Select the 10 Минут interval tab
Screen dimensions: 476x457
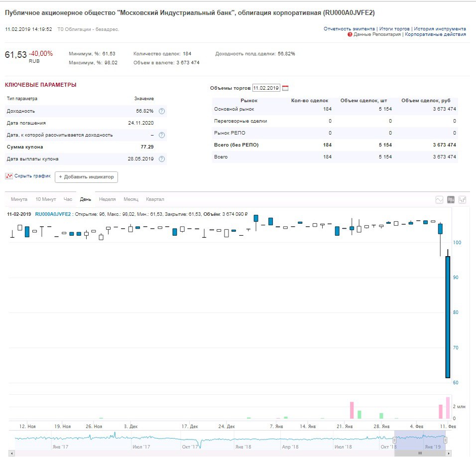(46, 199)
